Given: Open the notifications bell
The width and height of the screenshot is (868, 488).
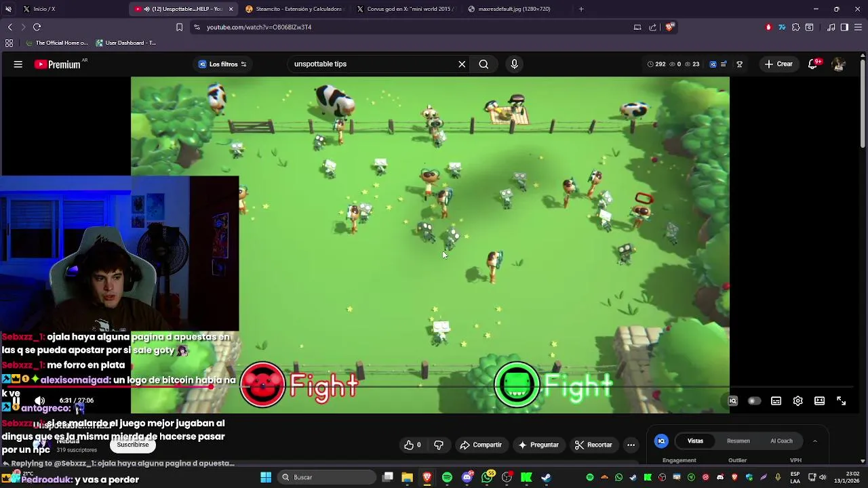Looking at the screenshot, I should pyautogui.click(x=813, y=64).
